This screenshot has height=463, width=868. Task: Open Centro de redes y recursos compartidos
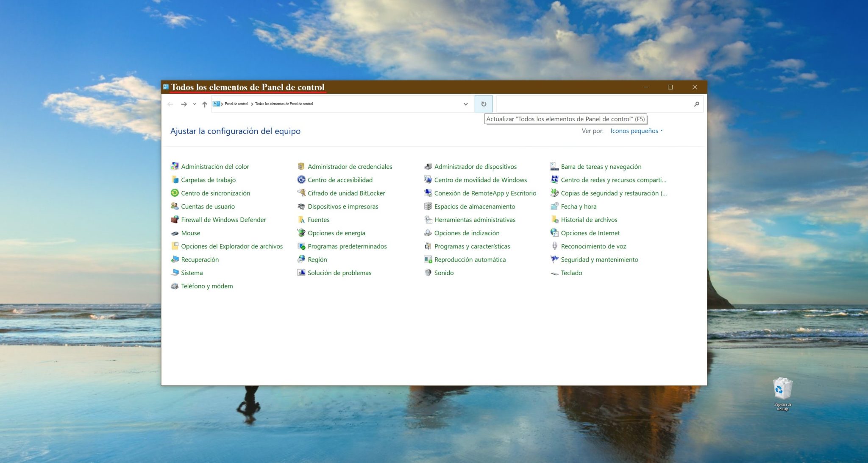tap(613, 180)
